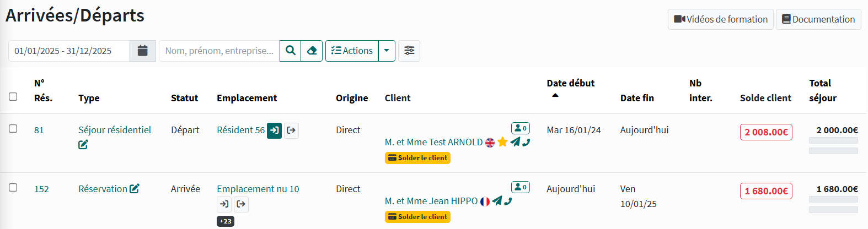Image resolution: width=868 pixels, height=229 pixels.
Task: Open the Actions menu button
Action: tap(352, 51)
